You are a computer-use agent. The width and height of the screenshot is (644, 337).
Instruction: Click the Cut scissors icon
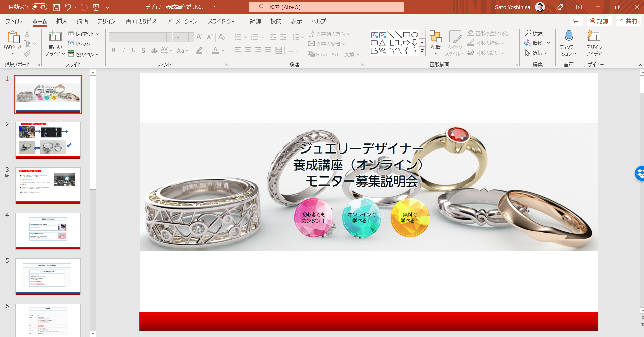[27, 34]
